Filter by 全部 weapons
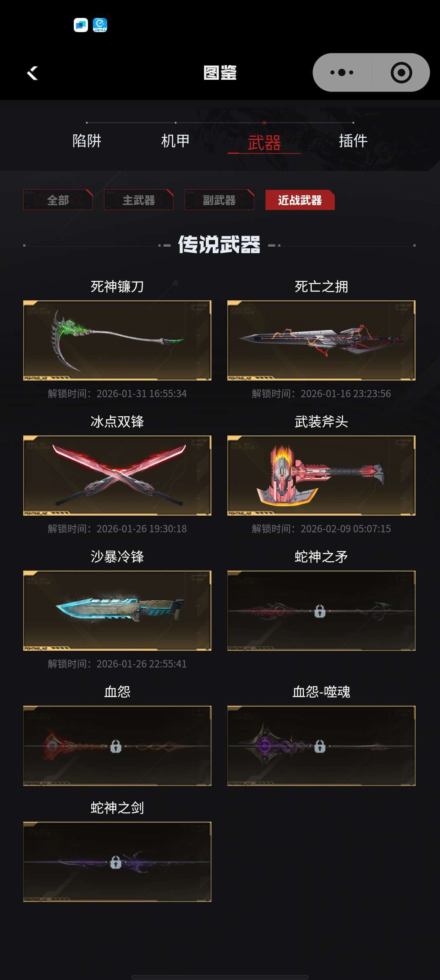The width and height of the screenshot is (440, 980). (58, 200)
